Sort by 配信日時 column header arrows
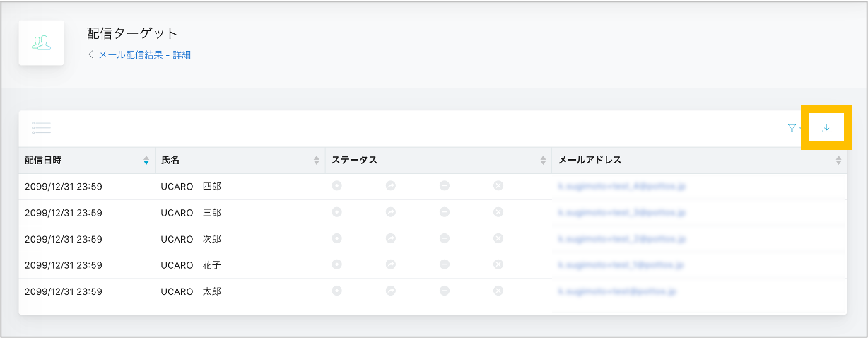868x338 pixels. coord(146,161)
